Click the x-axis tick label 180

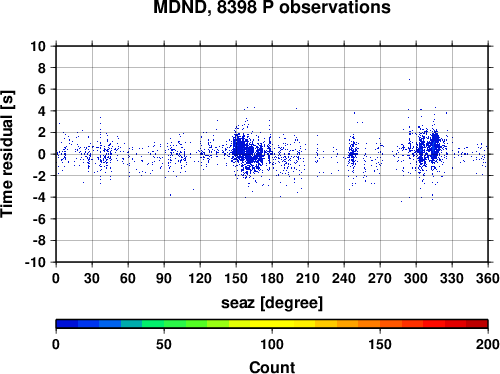pos(272,278)
